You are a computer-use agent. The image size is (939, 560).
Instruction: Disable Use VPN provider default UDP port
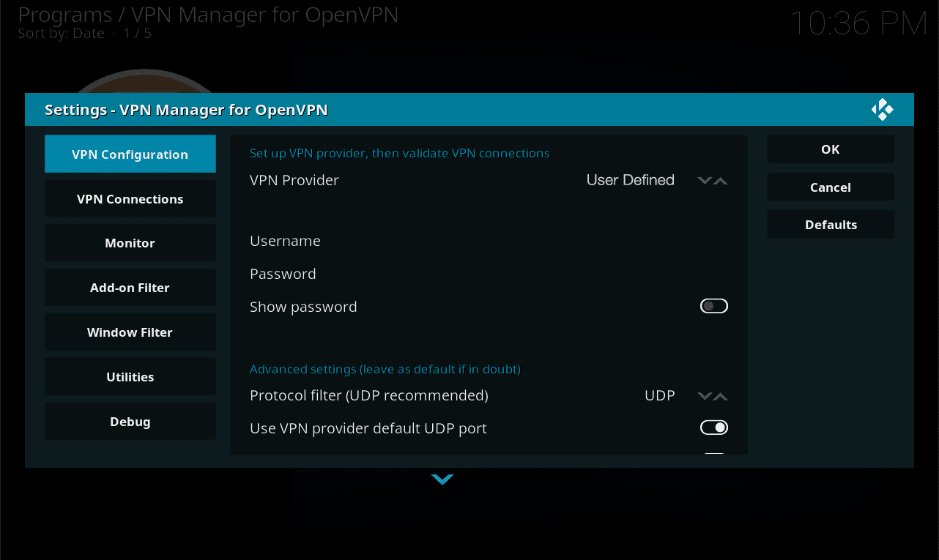pyautogui.click(x=713, y=428)
